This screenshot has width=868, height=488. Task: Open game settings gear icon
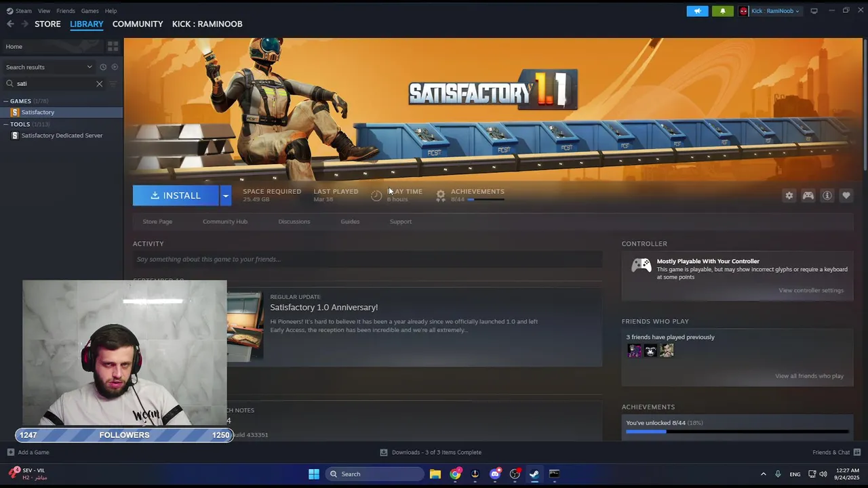pos(789,195)
